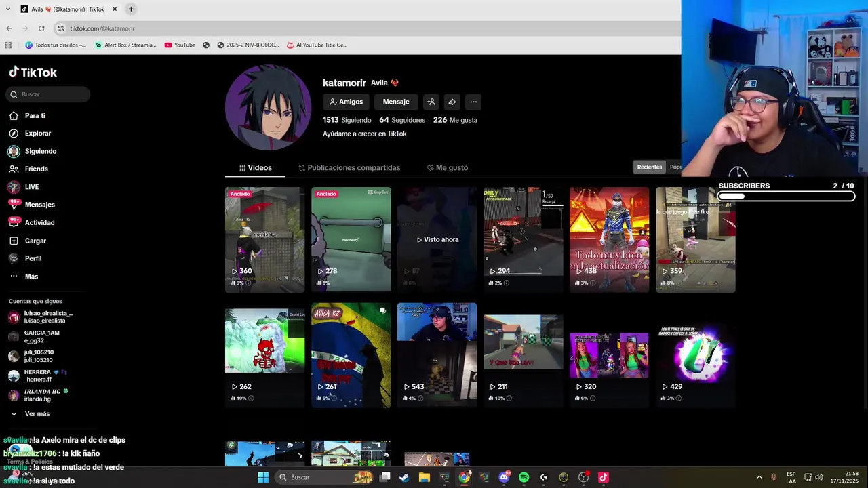The height and width of the screenshot is (488, 868).
Task: Click the Mensaje button
Action: 396,102
